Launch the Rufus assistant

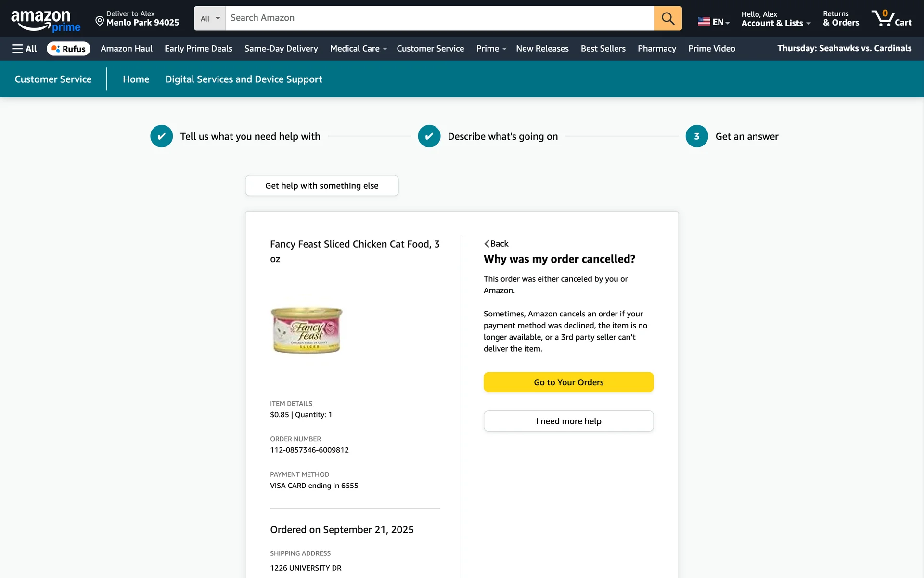(68, 49)
